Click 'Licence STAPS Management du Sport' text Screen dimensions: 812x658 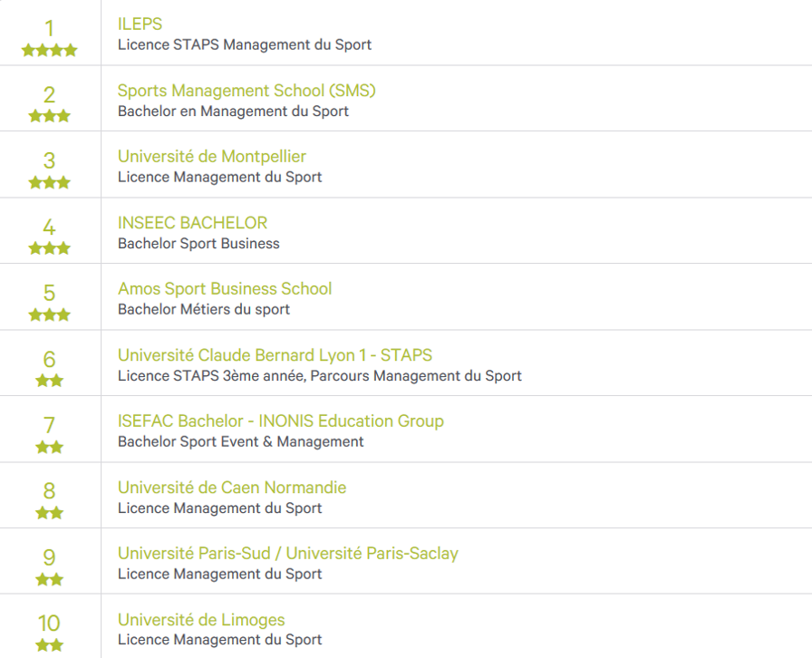[245, 45]
